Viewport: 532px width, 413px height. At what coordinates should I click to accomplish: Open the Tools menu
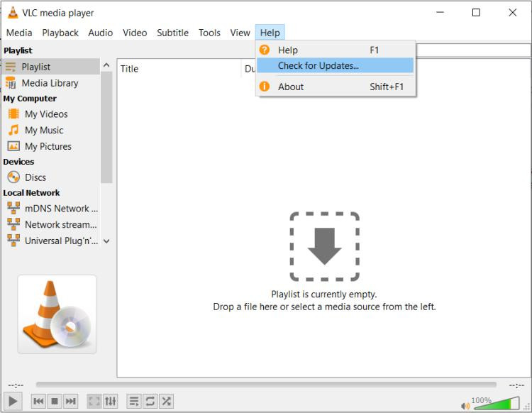click(209, 33)
